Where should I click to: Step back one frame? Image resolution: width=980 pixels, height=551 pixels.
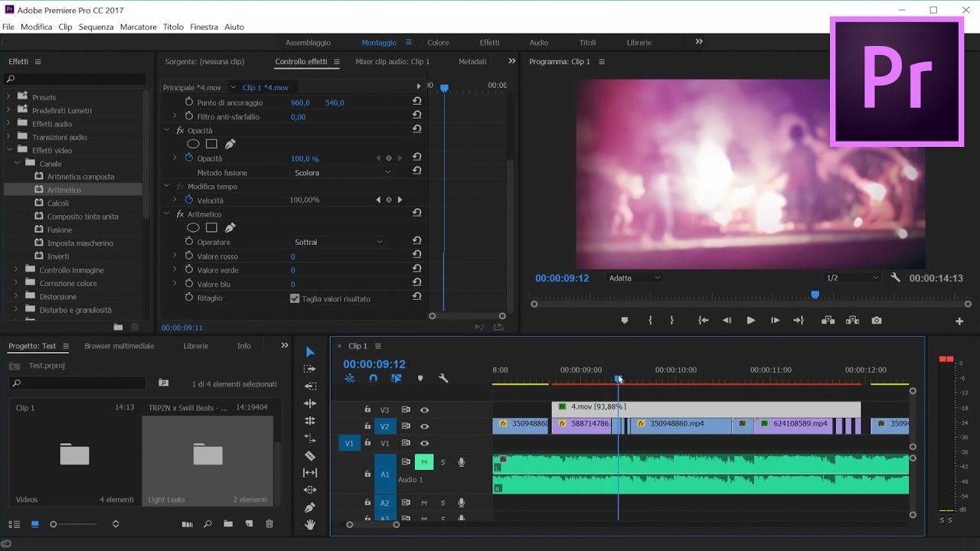tap(727, 321)
